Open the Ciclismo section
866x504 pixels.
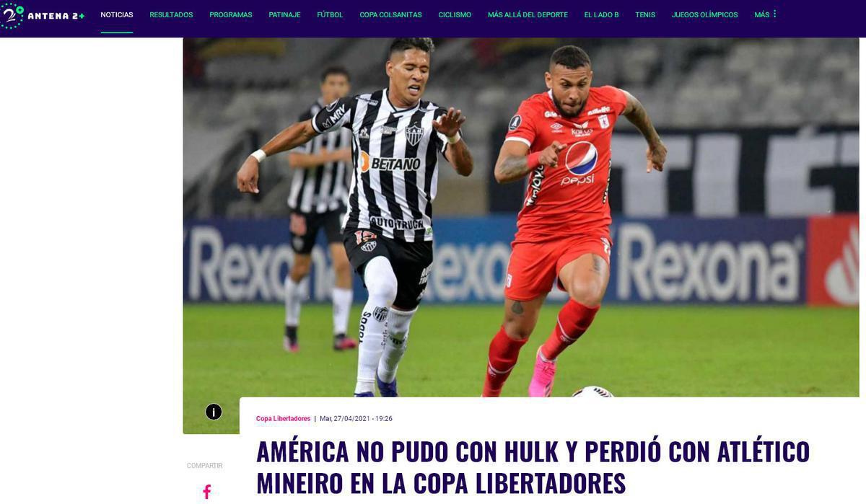pos(455,14)
